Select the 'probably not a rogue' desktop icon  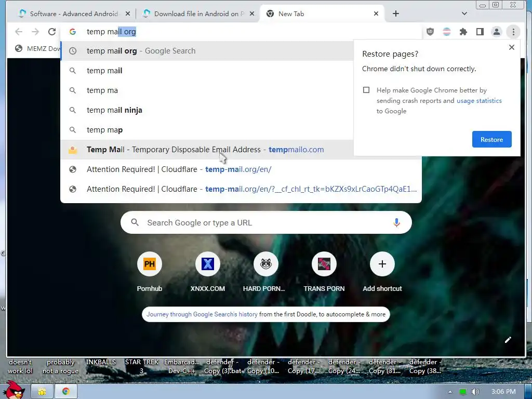(60, 366)
